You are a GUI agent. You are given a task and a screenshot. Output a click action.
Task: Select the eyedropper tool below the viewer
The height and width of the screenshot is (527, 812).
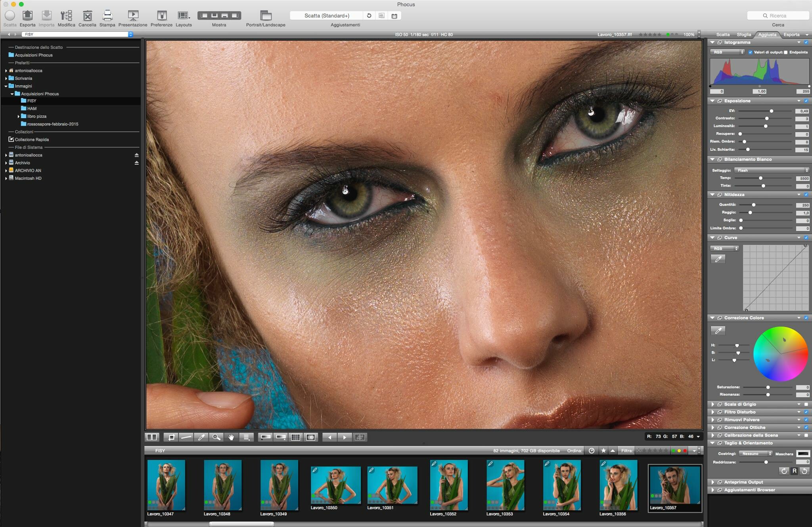pyautogui.click(x=201, y=437)
